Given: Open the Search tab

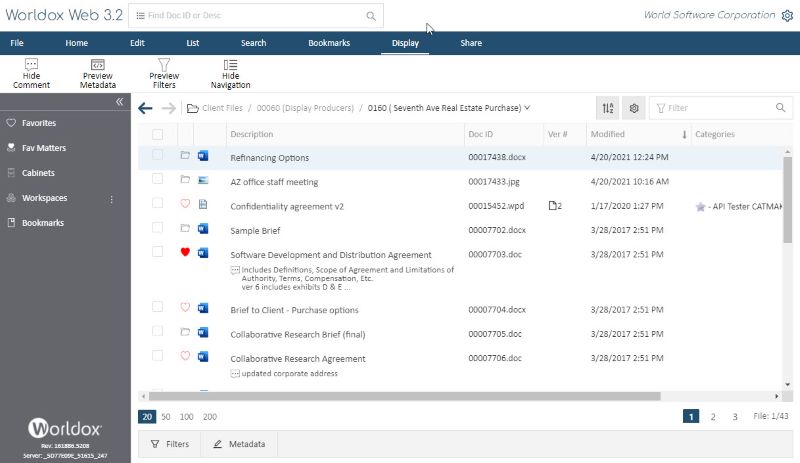Looking at the screenshot, I should [254, 43].
